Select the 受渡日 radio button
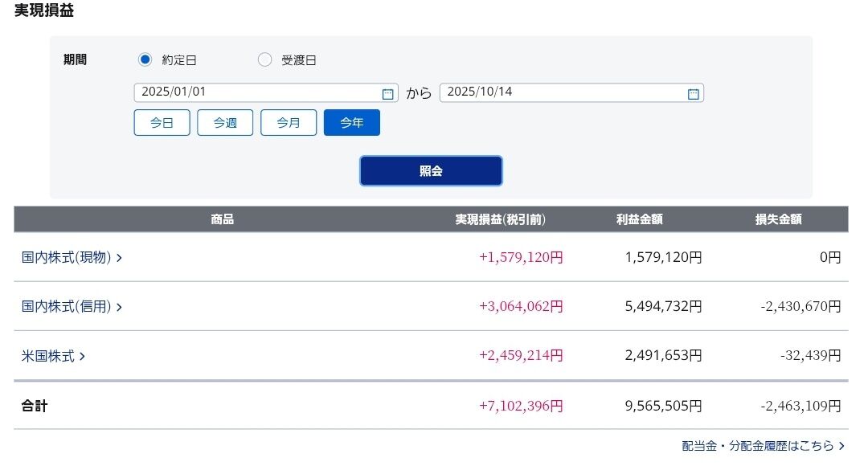The width and height of the screenshot is (868, 466). [x=264, y=59]
